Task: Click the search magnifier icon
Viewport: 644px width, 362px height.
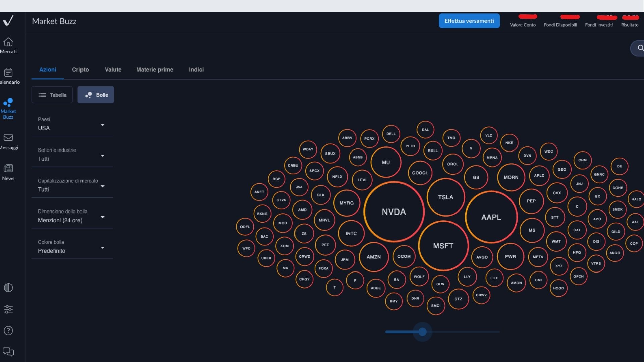Action: click(640, 48)
